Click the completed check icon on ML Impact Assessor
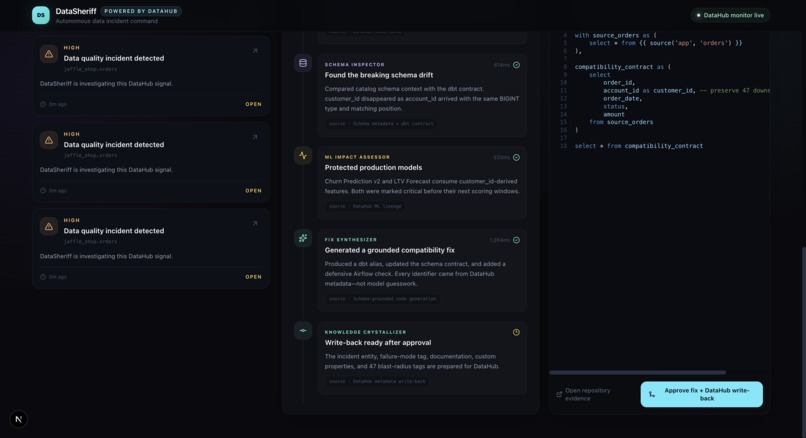806x438 pixels. point(516,157)
